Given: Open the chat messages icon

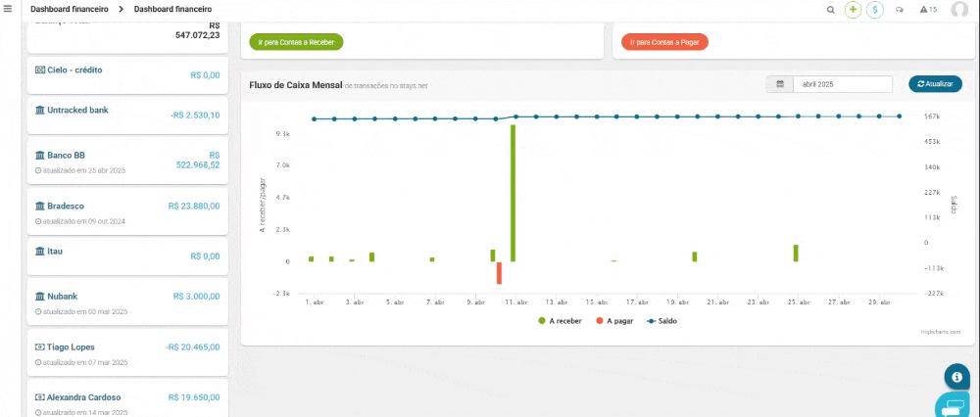Looking at the screenshot, I should tap(900, 10).
